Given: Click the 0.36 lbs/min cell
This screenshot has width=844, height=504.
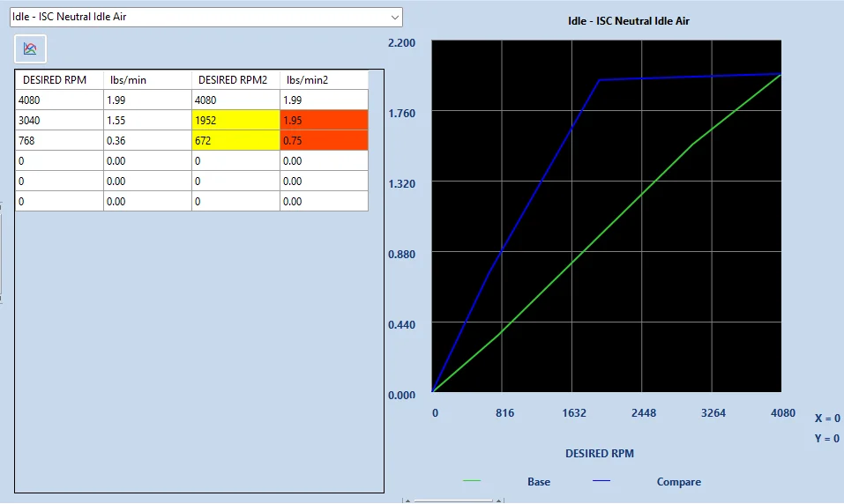Looking at the screenshot, I should tap(147, 141).
